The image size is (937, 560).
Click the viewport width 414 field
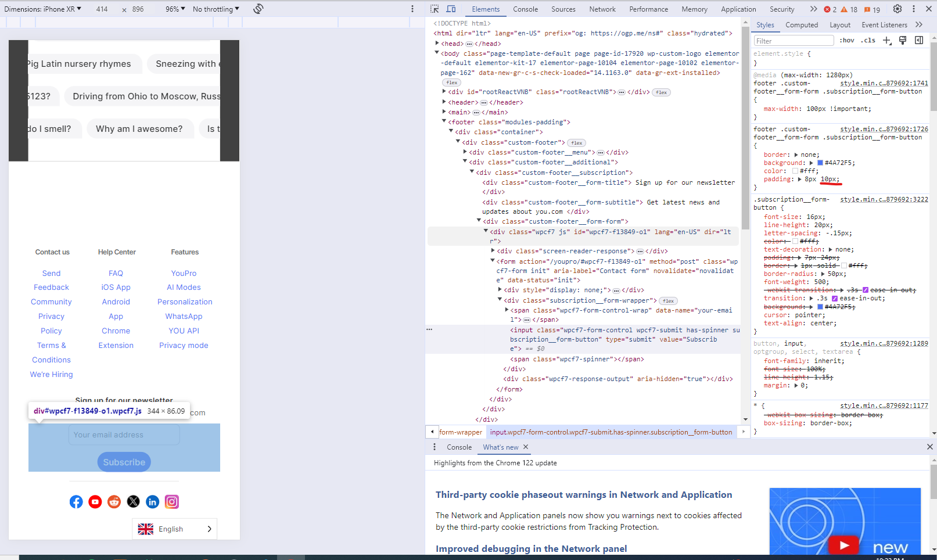(102, 9)
